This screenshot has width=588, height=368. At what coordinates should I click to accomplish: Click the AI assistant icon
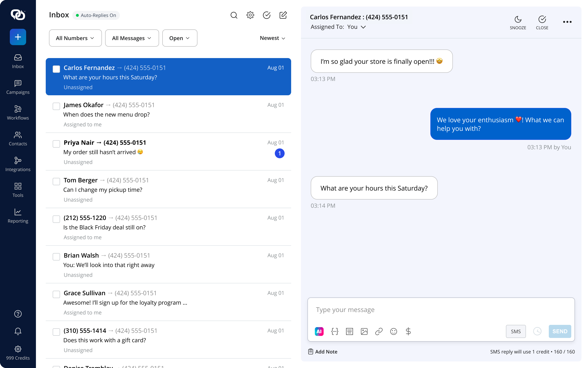click(319, 331)
